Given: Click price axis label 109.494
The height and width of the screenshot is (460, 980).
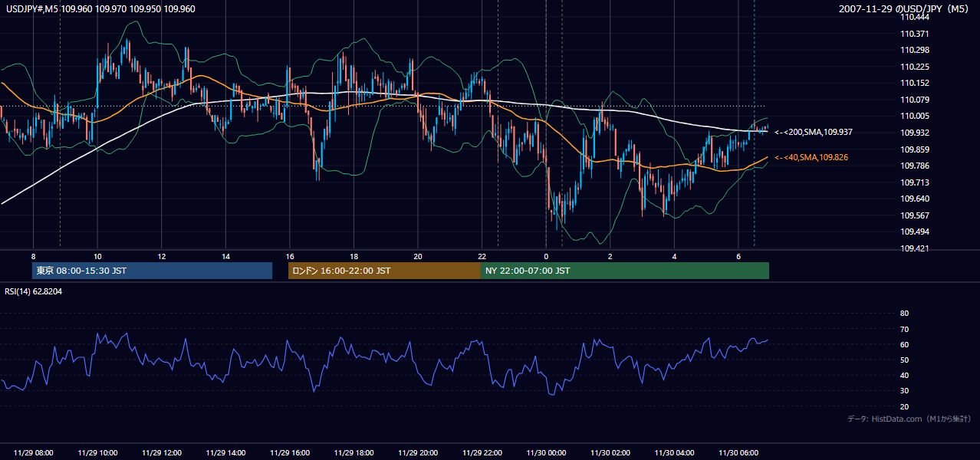Looking at the screenshot, I should point(915,232).
